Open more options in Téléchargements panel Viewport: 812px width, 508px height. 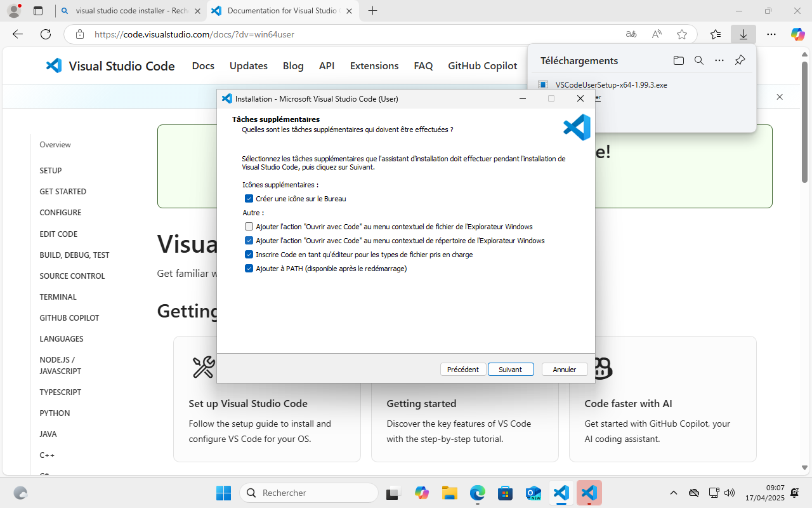pyautogui.click(x=719, y=61)
